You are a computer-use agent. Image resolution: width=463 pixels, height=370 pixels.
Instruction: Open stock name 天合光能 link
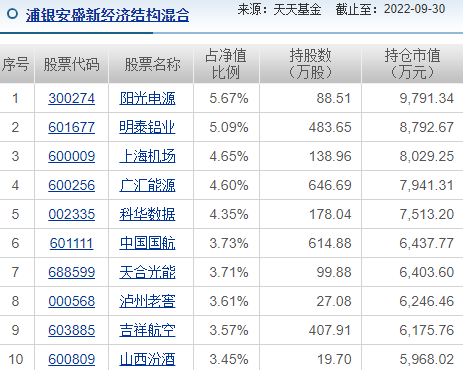tap(147, 272)
